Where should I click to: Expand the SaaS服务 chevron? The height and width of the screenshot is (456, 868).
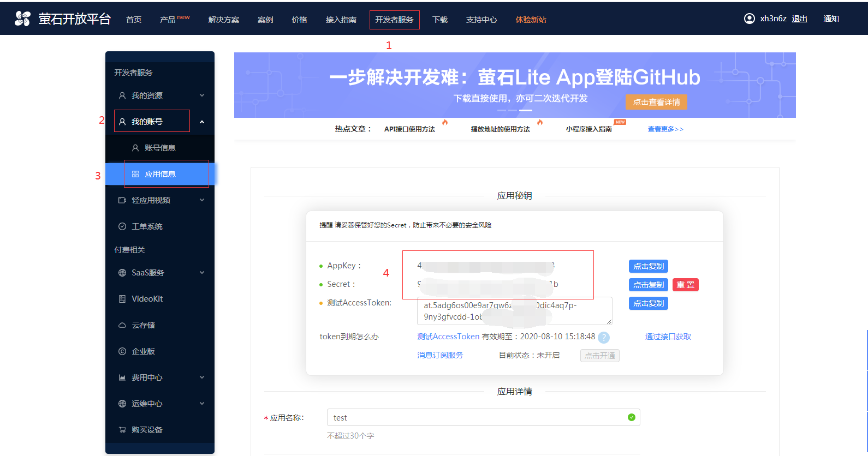202,273
